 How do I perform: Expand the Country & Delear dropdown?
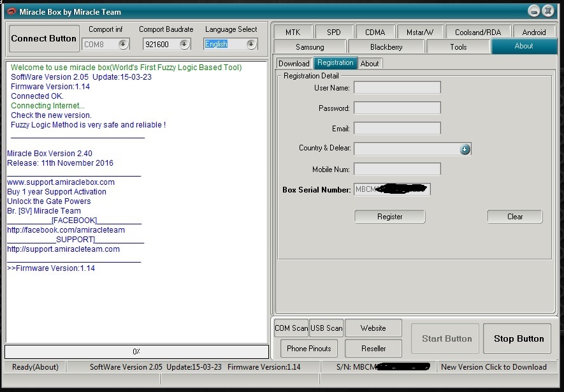pyautogui.click(x=465, y=149)
